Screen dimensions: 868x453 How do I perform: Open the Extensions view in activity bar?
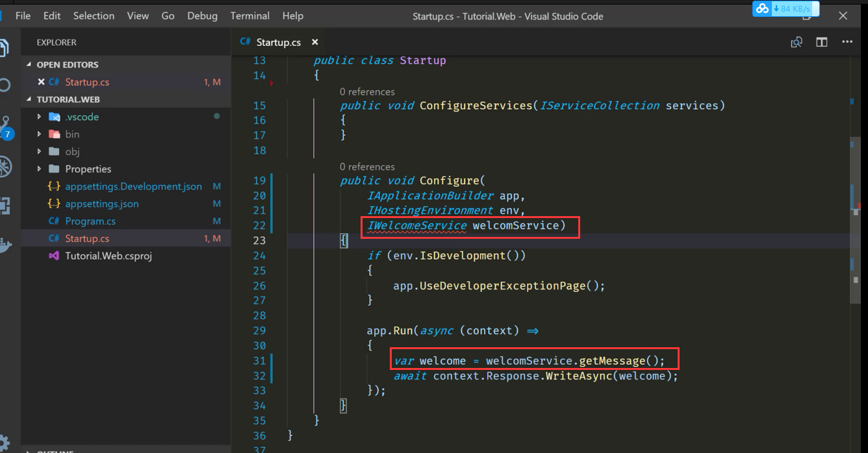pos(6,206)
